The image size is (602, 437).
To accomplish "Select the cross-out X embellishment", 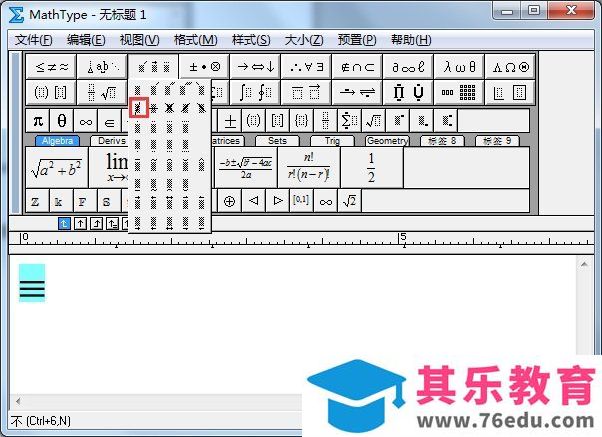I will point(169,108).
